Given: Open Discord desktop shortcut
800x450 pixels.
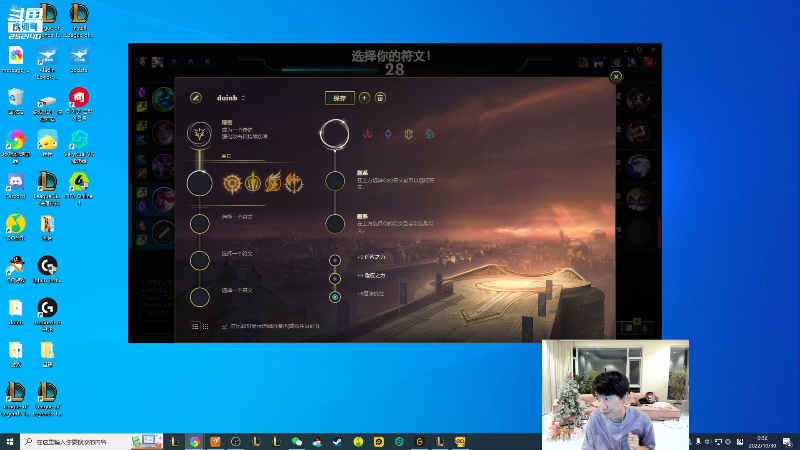Looking at the screenshot, I should pyautogui.click(x=16, y=186).
